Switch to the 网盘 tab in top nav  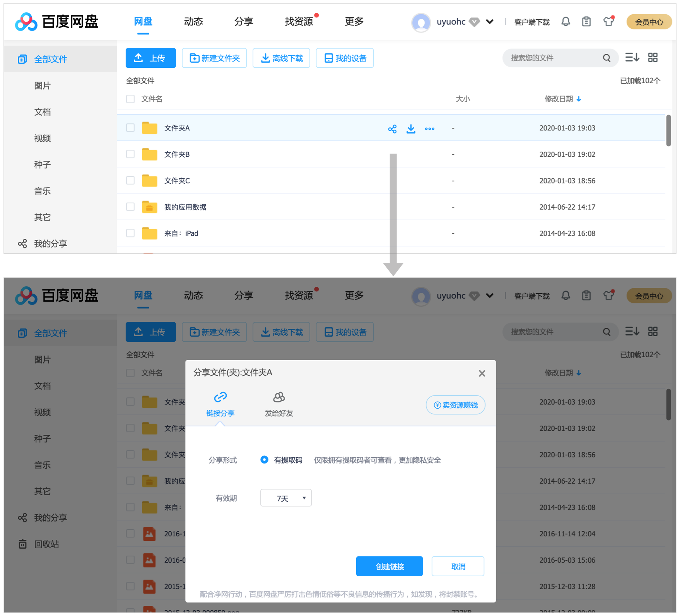(143, 22)
